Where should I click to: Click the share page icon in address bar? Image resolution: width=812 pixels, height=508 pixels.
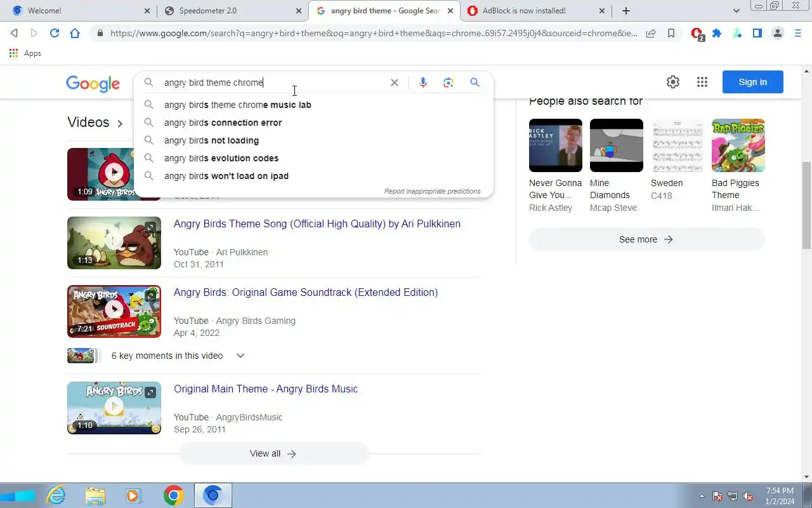pyautogui.click(x=651, y=34)
